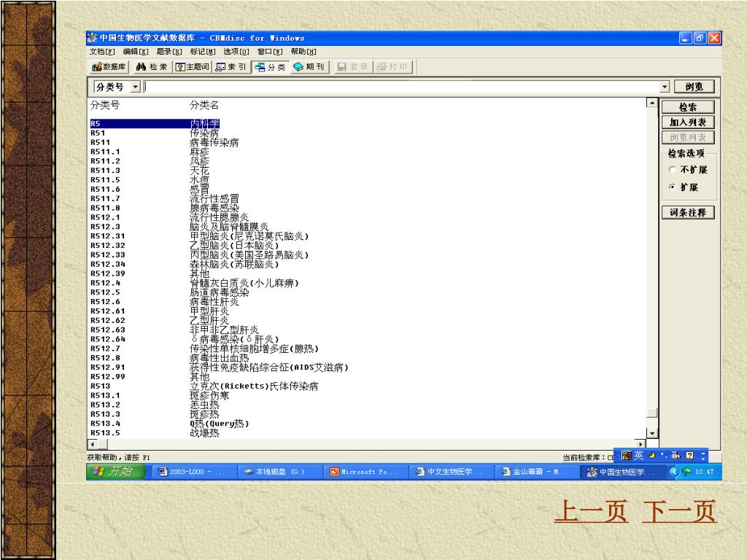The height and width of the screenshot is (560, 747).
Task: Select row R512.32 乙型脑炎
Action: 185,246
